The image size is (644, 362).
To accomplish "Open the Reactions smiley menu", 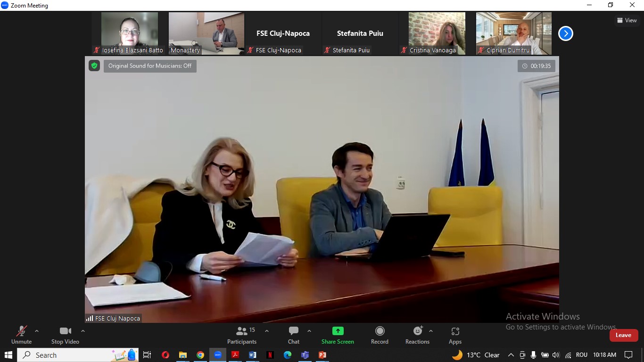I will point(417,335).
